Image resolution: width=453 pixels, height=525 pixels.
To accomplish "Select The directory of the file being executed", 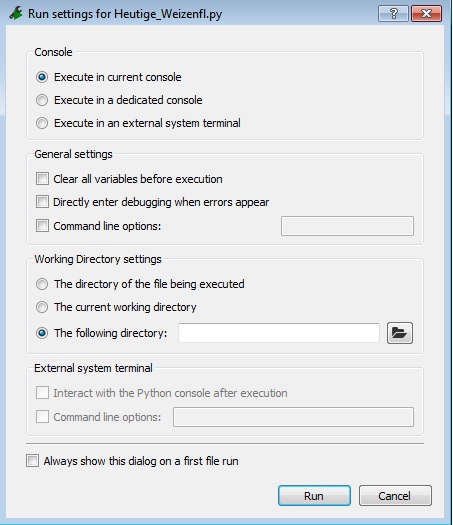I will 42,284.
